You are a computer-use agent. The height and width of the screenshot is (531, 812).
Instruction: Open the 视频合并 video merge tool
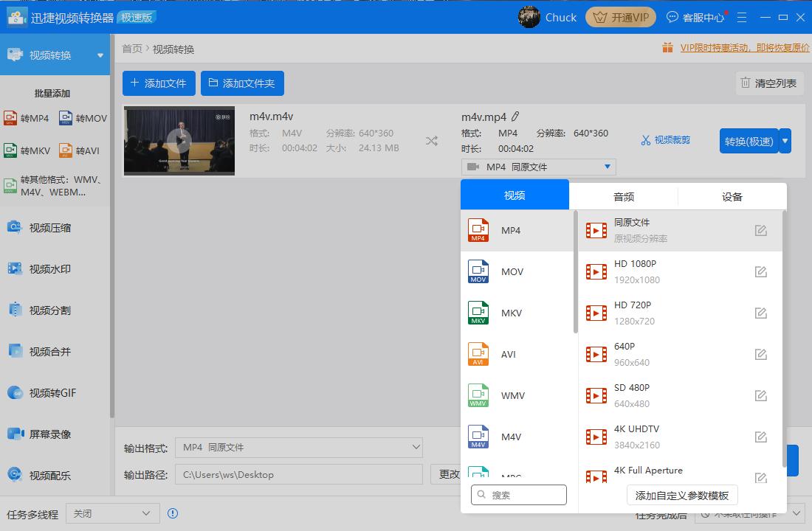click(x=44, y=352)
